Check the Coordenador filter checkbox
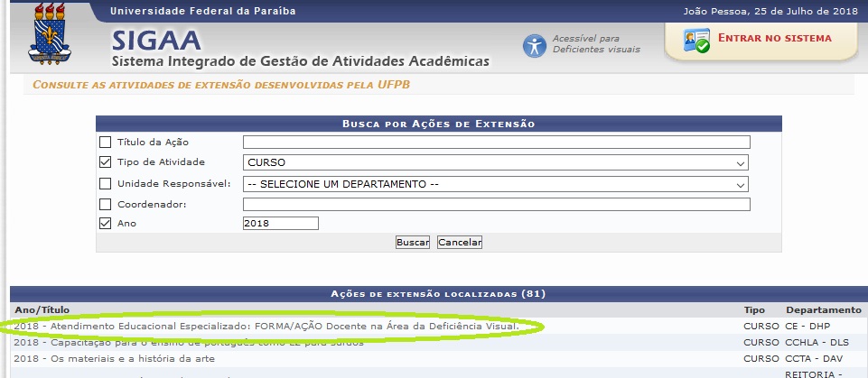This screenshot has width=868, height=378. coord(106,205)
